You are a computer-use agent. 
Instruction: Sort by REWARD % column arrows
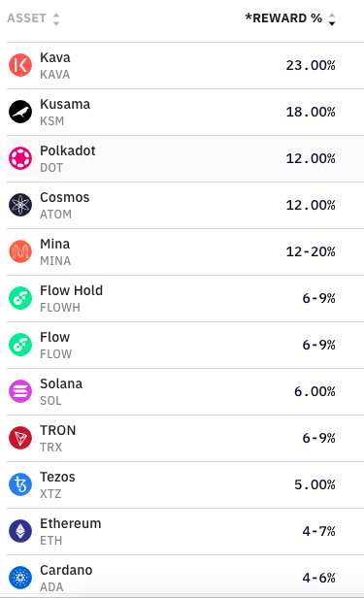tap(332, 18)
